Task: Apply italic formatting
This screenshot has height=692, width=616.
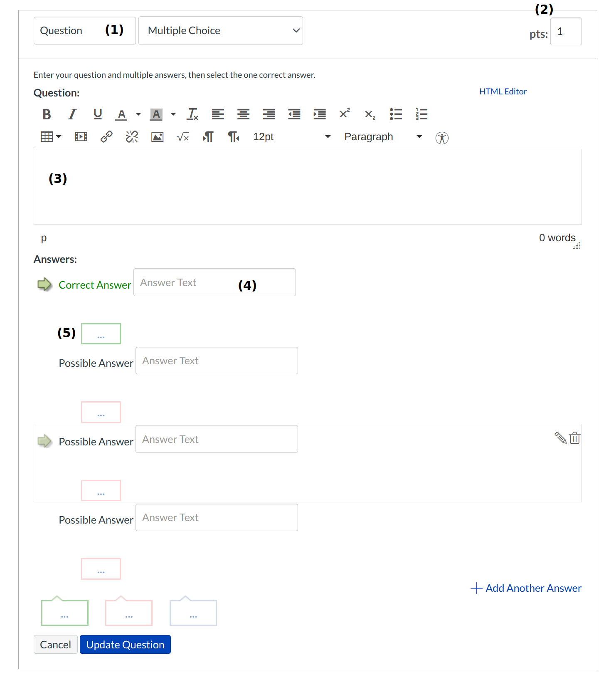Action: (x=72, y=114)
